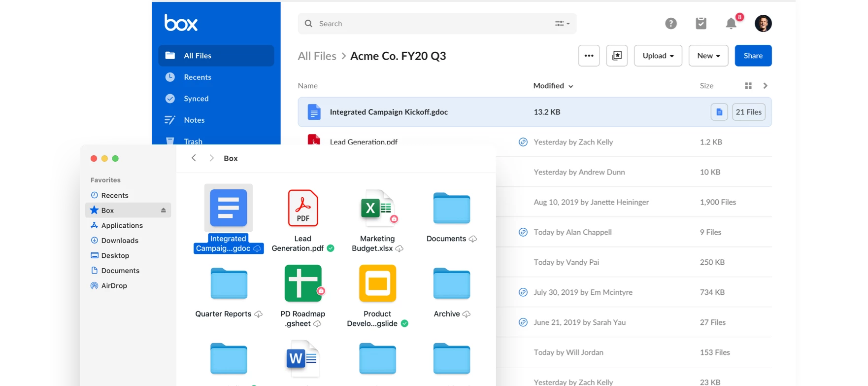Viewport: 868px width, 386px height.
Task: Go forward in Finder window
Action: (x=211, y=158)
